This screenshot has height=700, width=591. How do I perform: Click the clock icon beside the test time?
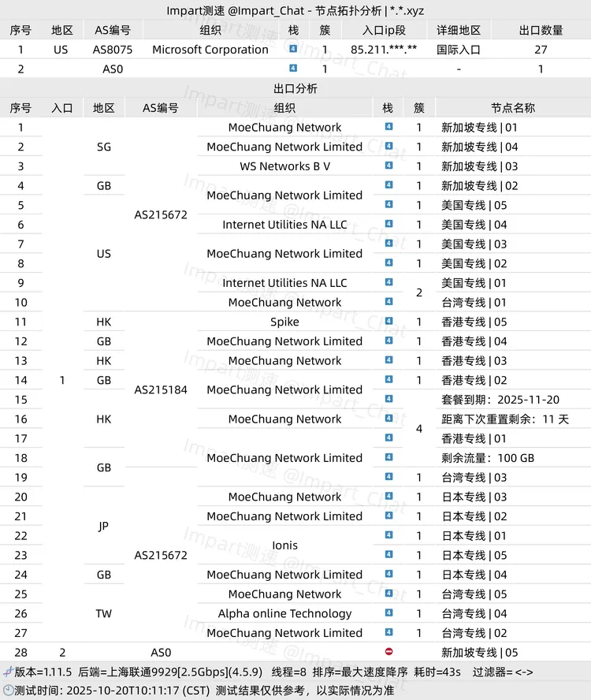point(7,690)
